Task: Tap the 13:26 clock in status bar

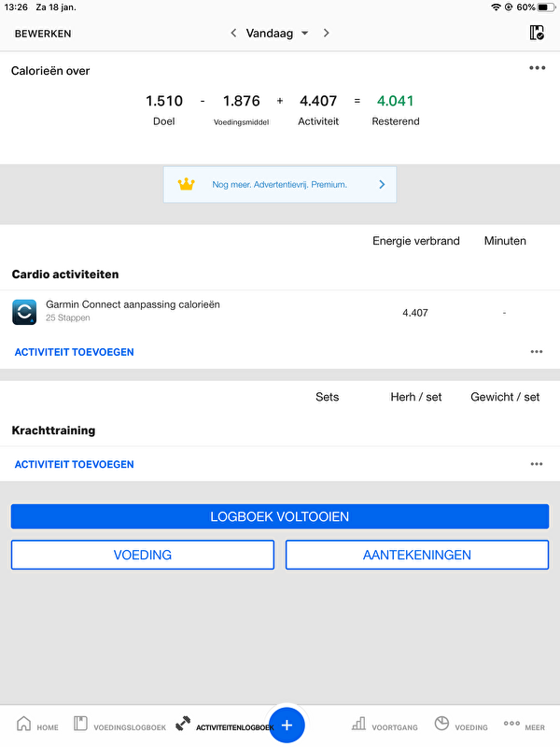Action: [16, 7]
